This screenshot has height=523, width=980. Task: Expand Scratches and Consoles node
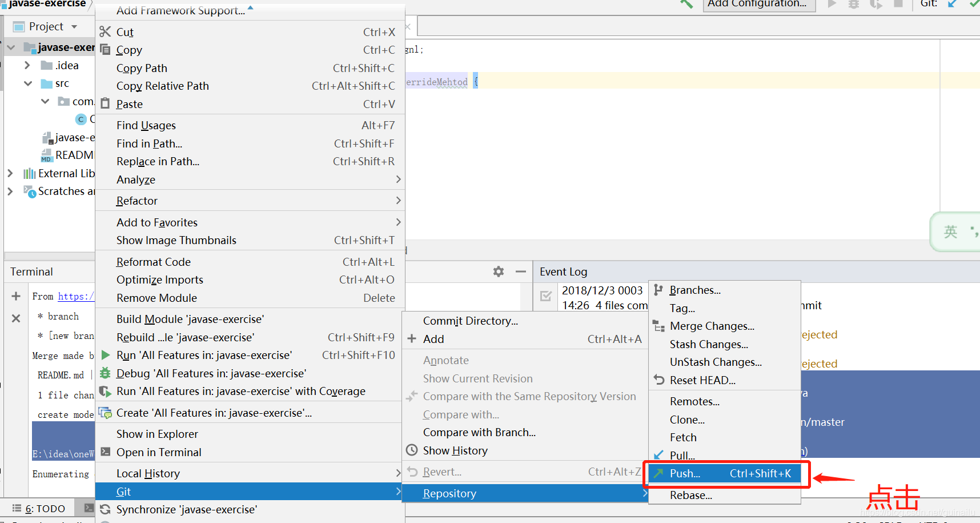click(x=10, y=191)
